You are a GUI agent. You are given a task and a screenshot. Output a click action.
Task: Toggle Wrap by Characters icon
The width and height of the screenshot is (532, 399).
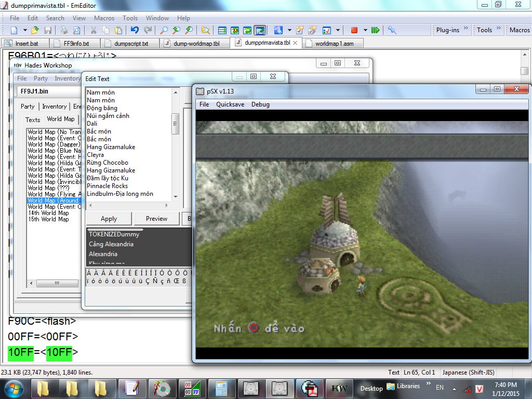click(235, 30)
